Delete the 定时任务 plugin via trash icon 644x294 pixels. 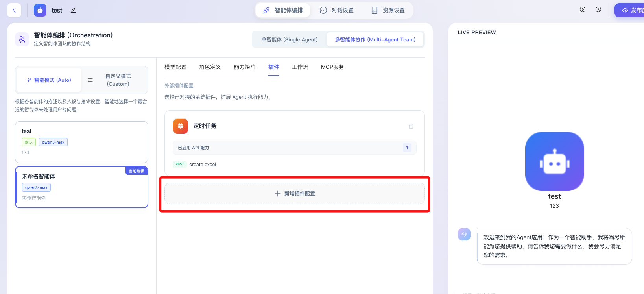tap(411, 126)
